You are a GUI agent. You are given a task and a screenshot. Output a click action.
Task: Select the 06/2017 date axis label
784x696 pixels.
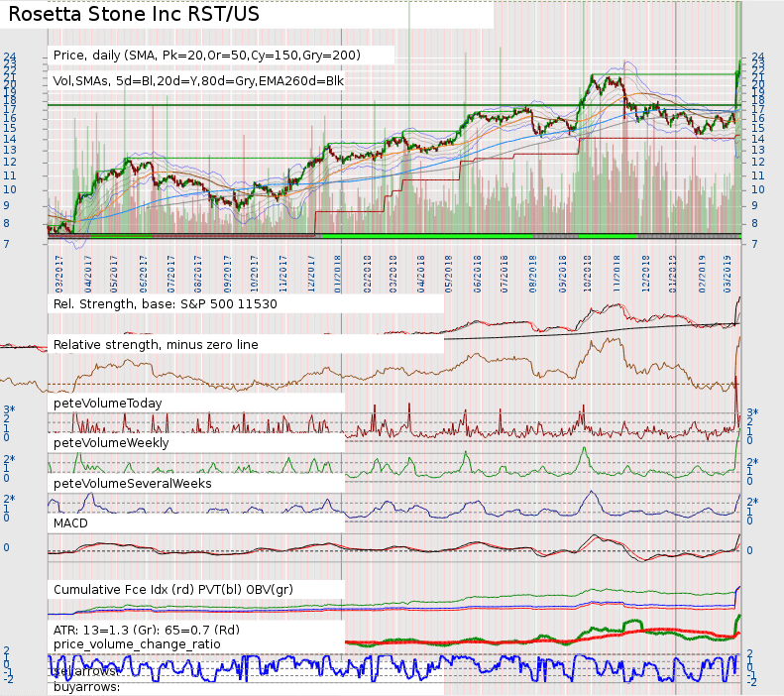click(x=144, y=275)
